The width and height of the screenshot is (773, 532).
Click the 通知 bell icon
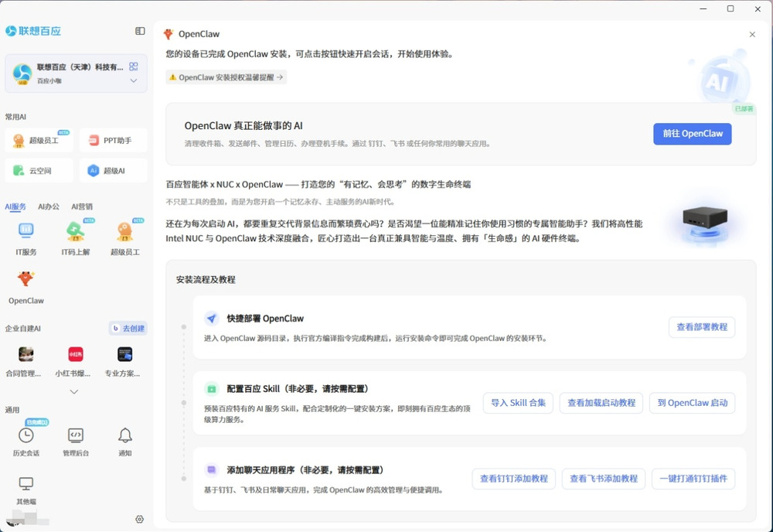tap(124, 435)
